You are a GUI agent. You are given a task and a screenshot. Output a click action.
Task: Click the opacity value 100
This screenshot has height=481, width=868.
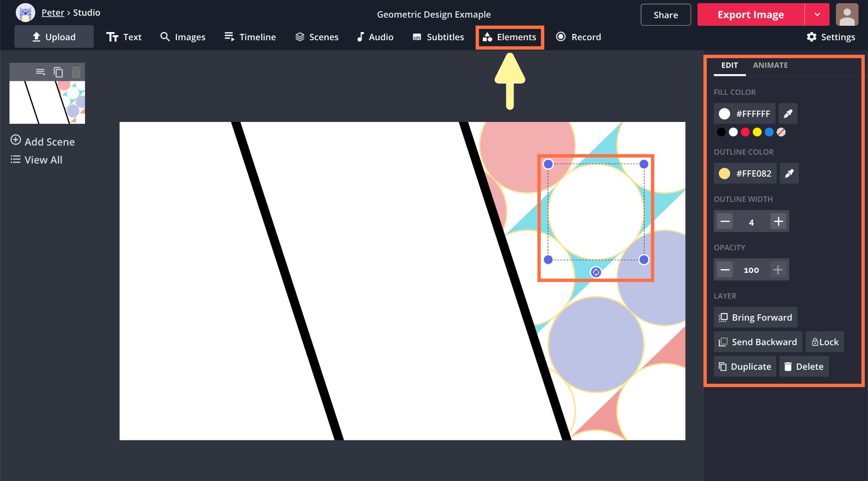click(751, 270)
